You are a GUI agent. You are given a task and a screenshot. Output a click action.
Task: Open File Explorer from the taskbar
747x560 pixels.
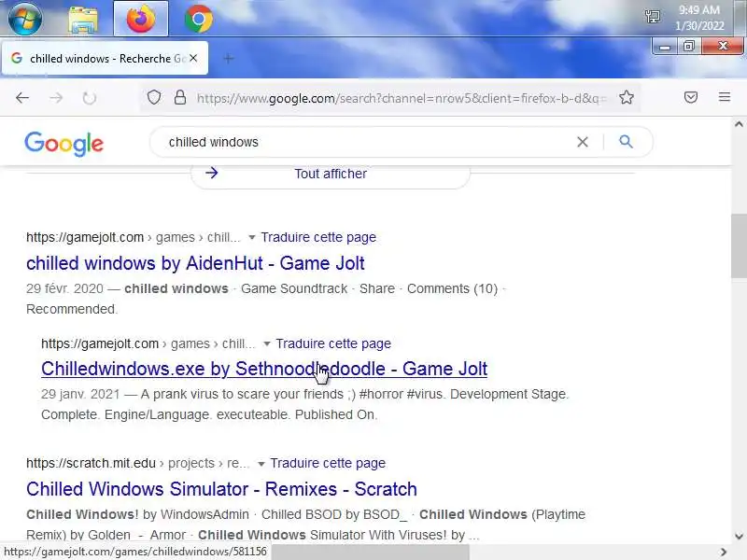(83, 19)
